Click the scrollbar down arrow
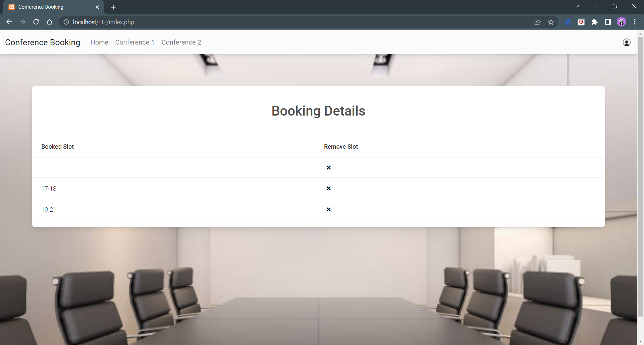The height and width of the screenshot is (345, 644). tap(640, 342)
